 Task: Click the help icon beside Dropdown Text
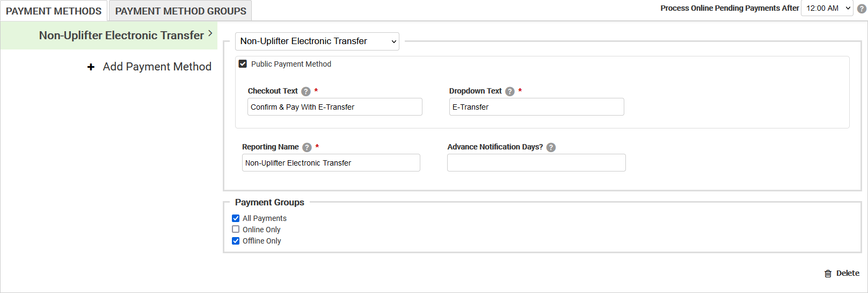[x=510, y=91]
